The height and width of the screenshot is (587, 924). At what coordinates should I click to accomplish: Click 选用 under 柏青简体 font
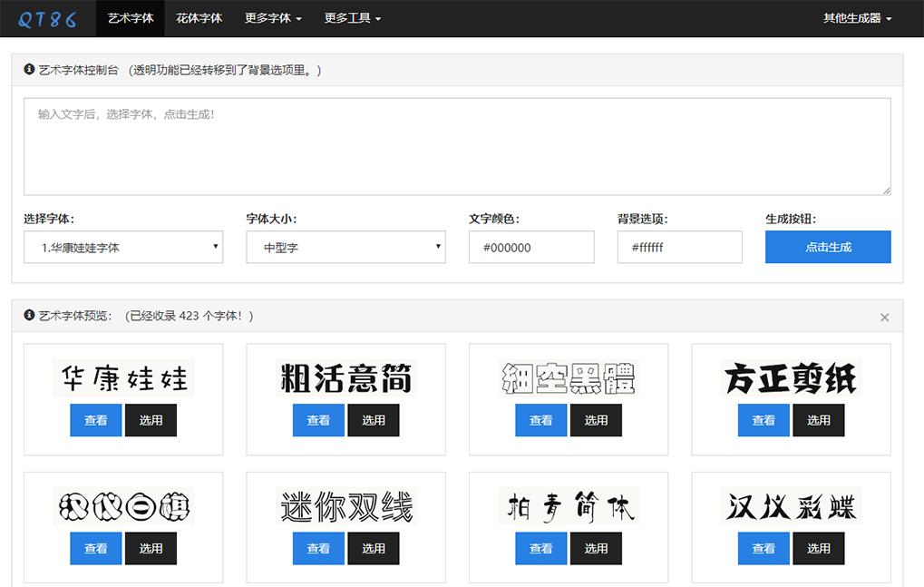coord(596,548)
